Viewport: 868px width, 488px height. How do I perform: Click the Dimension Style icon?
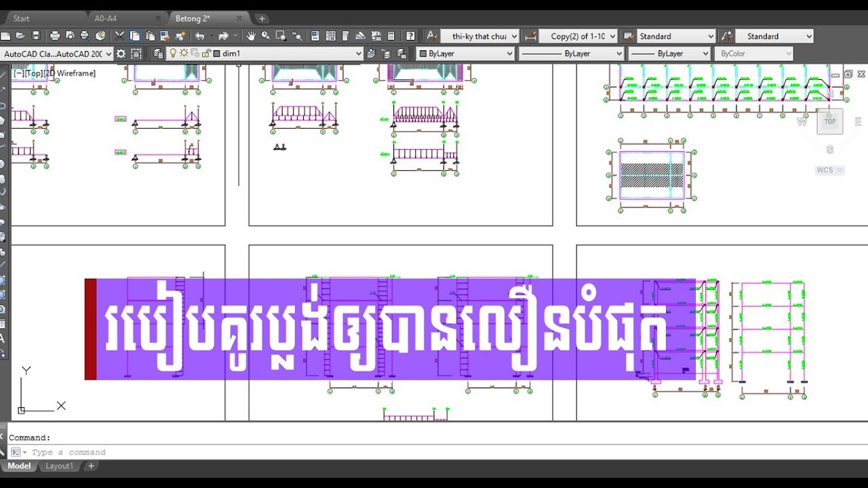[530, 36]
